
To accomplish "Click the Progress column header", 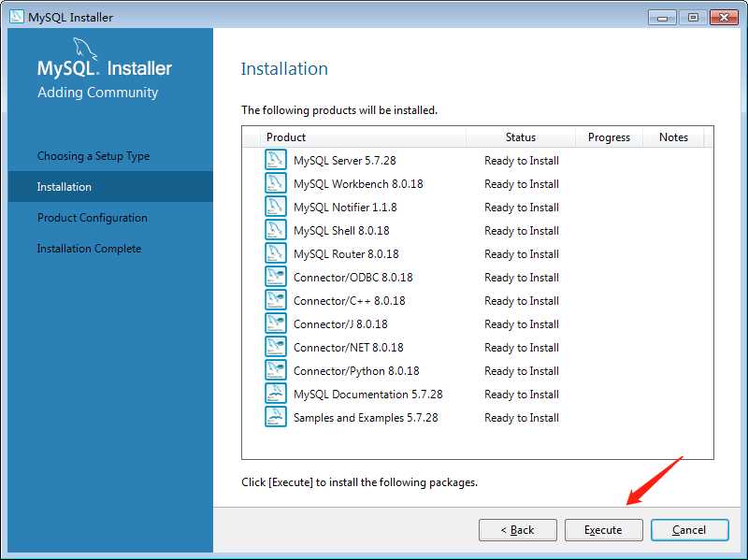I will [x=609, y=137].
